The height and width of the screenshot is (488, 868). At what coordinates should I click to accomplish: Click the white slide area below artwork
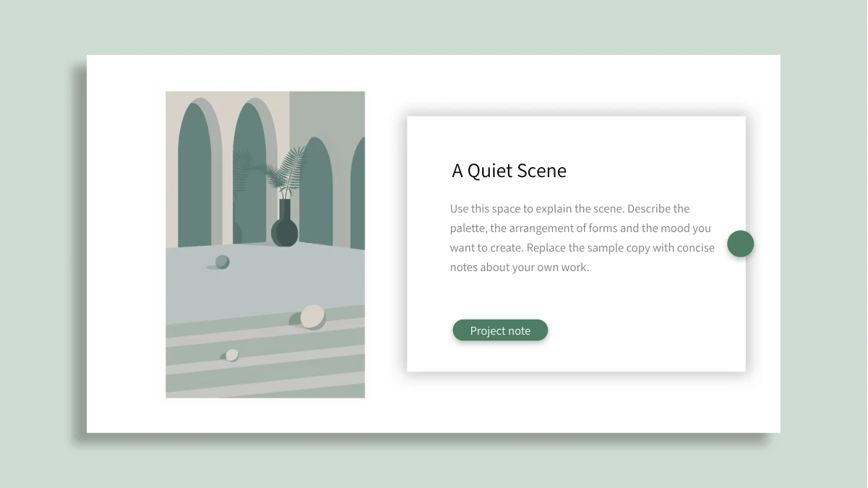pos(265,415)
